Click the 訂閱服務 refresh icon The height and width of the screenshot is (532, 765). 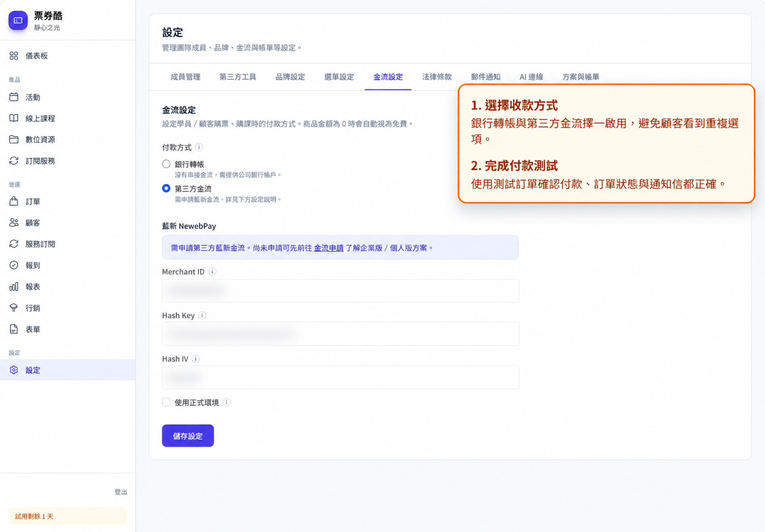point(14,161)
